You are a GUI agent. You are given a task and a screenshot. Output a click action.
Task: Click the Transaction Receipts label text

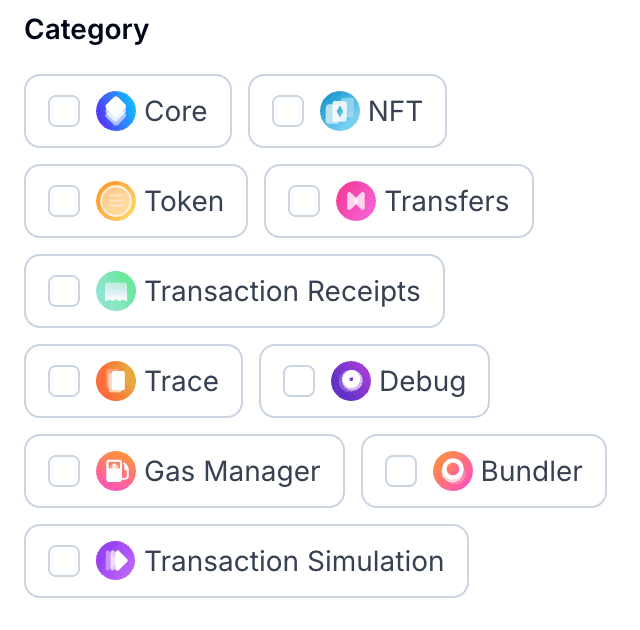point(282,291)
